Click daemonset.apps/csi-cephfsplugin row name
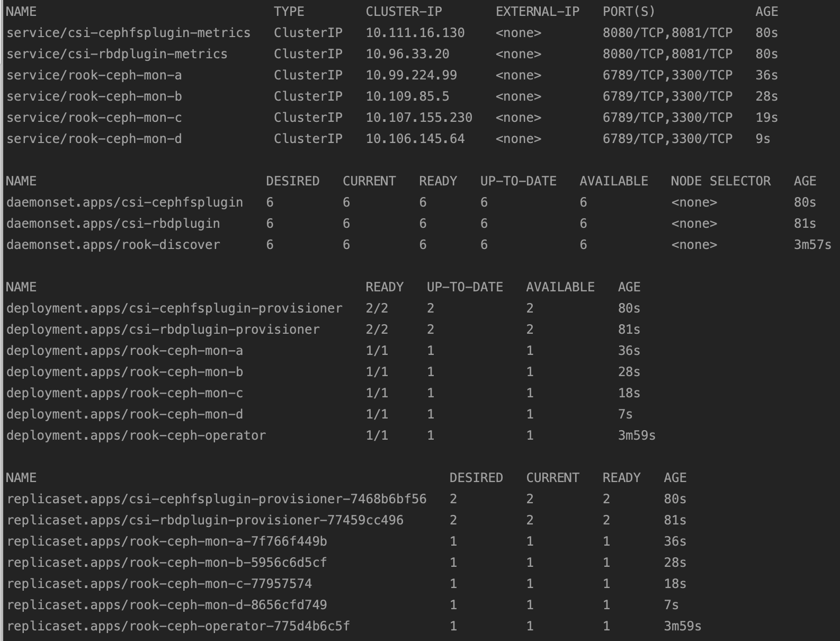Screen dimensions: 840x641 [124, 202]
